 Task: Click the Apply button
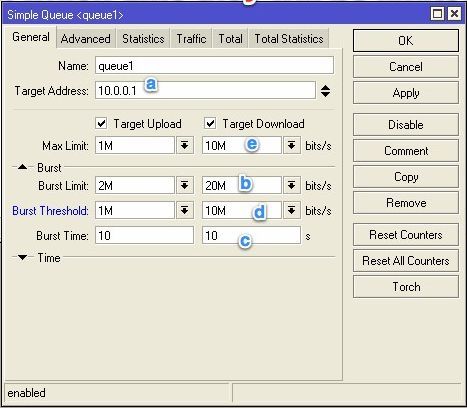[x=406, y=93]
